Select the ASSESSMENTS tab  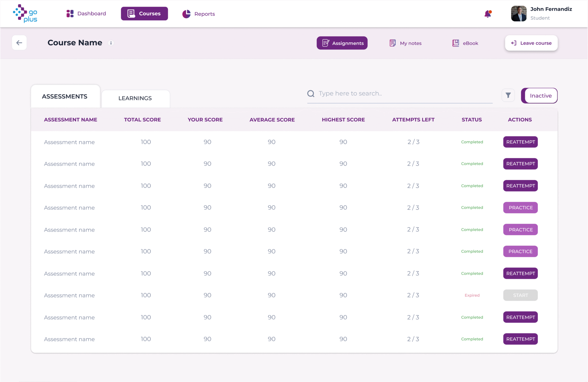point(65,97)
